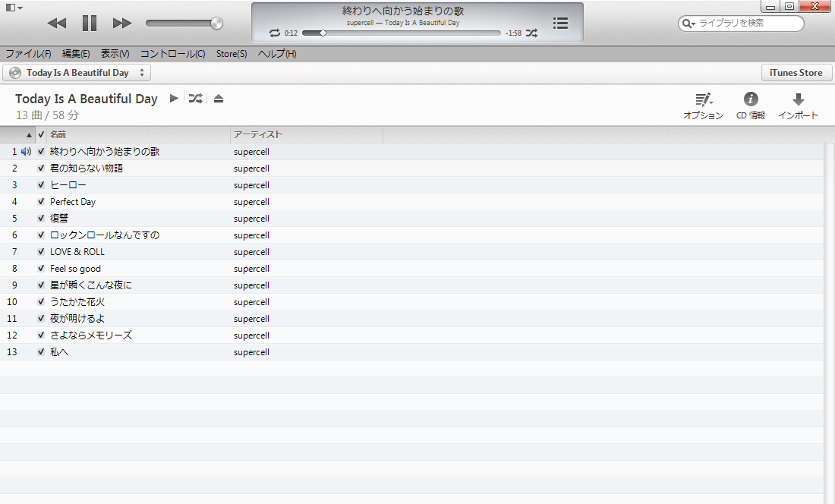835x504 pixels.
Task: Open the Up Next list icon
Action: 560,23
